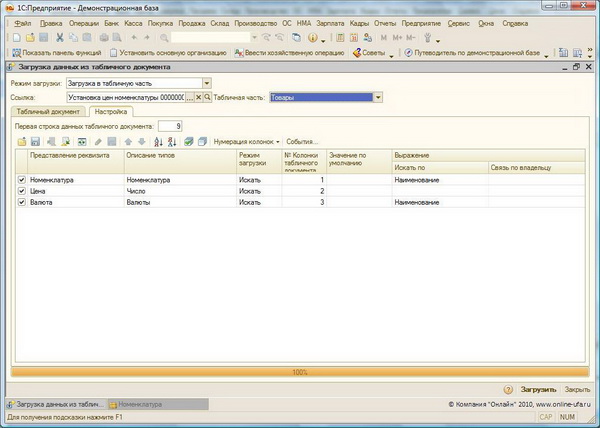This screenshot has width=600, height=428.
Task: Click the События... button
Action: pos(302,142)
